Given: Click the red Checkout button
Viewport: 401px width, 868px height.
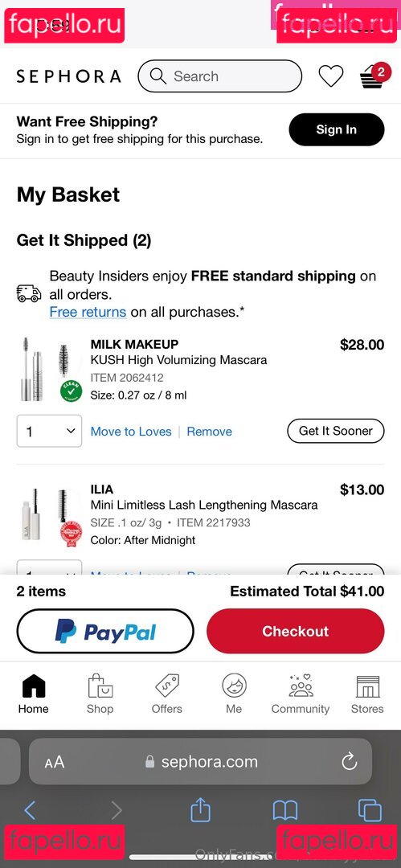Looking at the screenshot, I should pyautogui.click(x=295, y=631).
